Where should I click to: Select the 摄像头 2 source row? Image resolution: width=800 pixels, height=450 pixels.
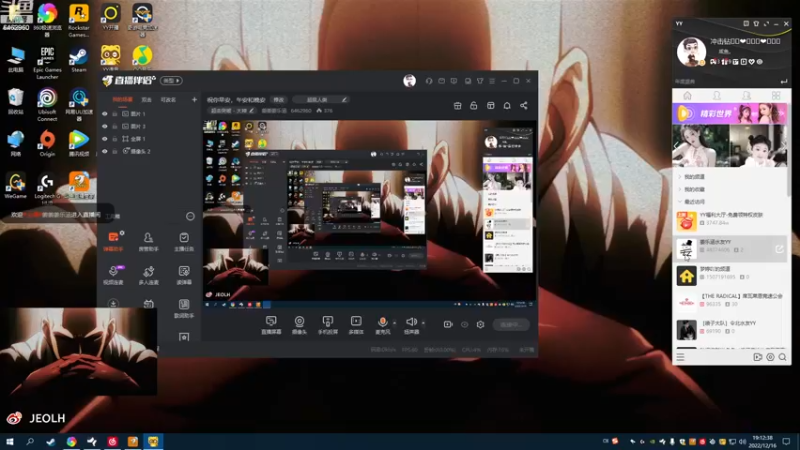149,152
